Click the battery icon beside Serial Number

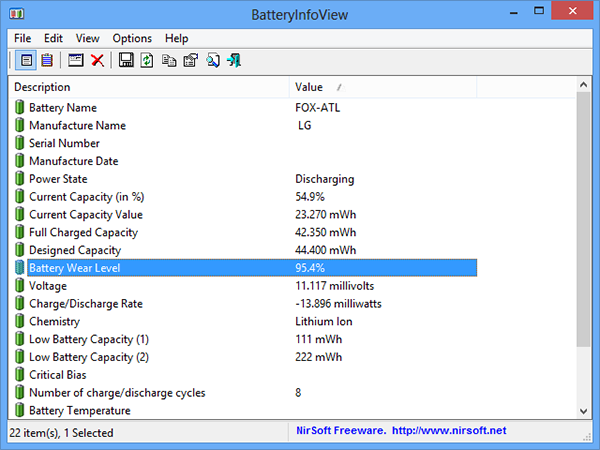(20, 143)
